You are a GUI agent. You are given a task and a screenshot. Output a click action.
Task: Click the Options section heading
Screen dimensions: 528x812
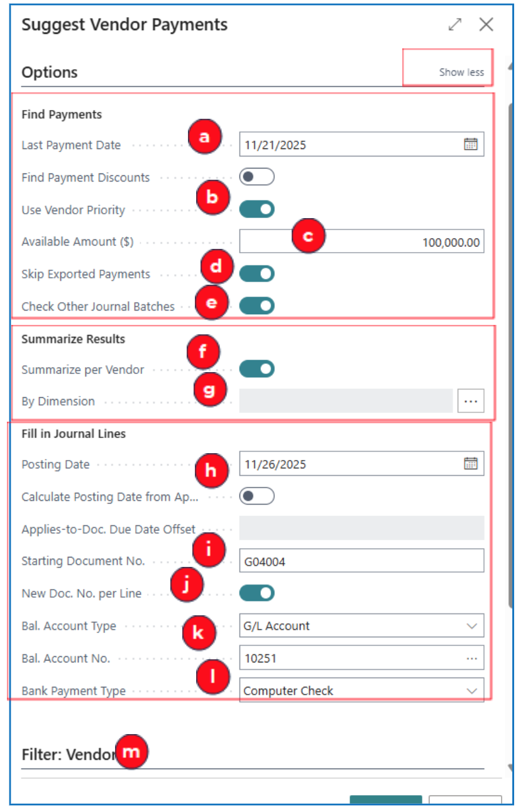click(x=50, y=72)
